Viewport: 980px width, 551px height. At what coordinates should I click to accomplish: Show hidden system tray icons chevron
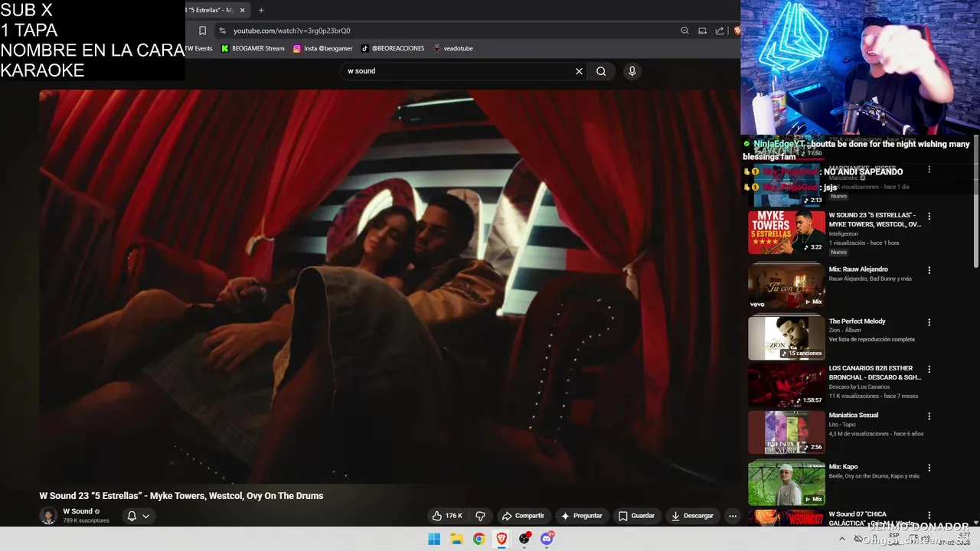tap(842, 539)
